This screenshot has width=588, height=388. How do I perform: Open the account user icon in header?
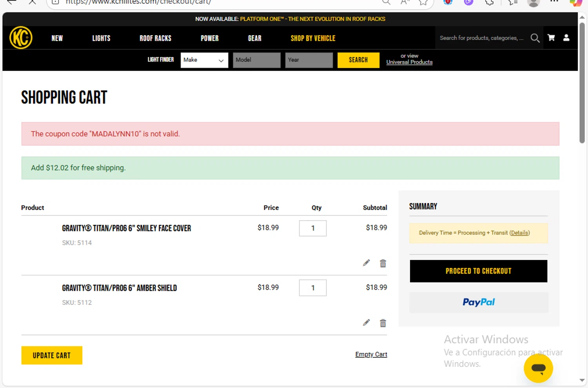(x=566, y=38)
